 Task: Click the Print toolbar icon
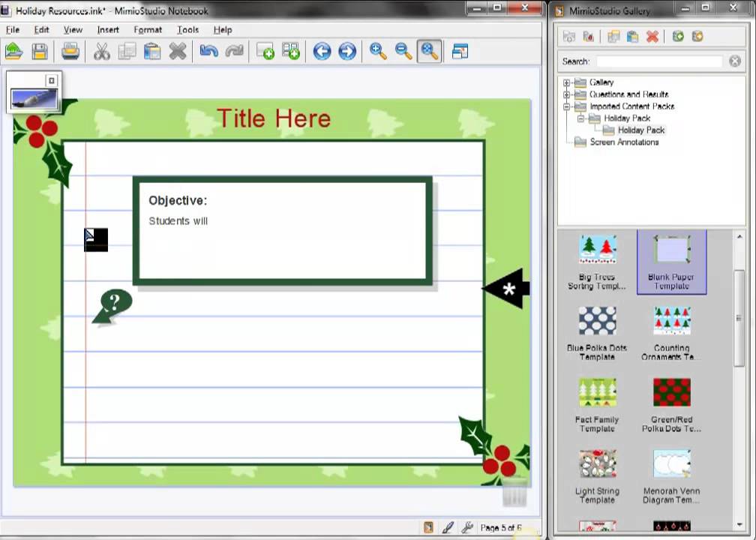click(x=70, y=51)
